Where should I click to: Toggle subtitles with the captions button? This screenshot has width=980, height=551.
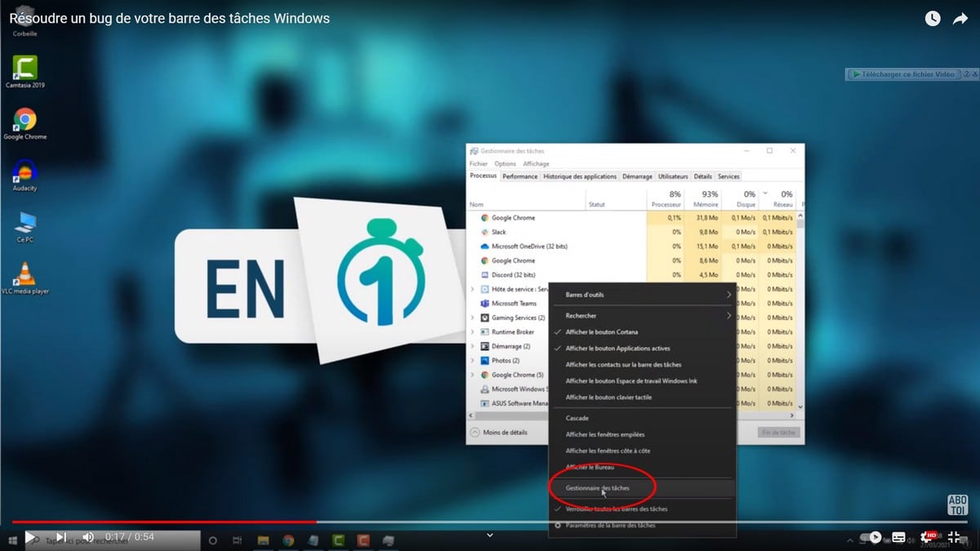pos(899,537)
